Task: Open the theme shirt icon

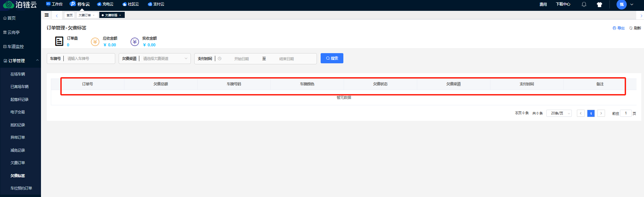Action: coord(600,5)
